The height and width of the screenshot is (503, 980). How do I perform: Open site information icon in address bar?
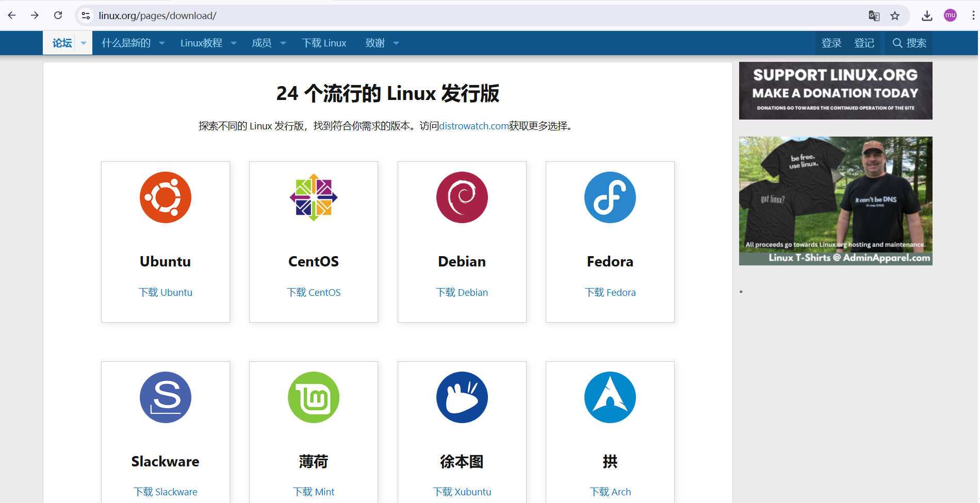[86, 15]
